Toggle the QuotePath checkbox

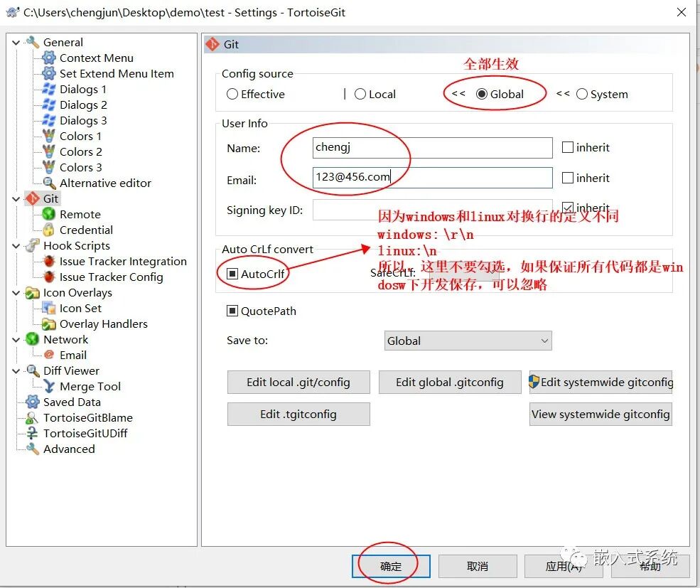[x=232, y=311]
